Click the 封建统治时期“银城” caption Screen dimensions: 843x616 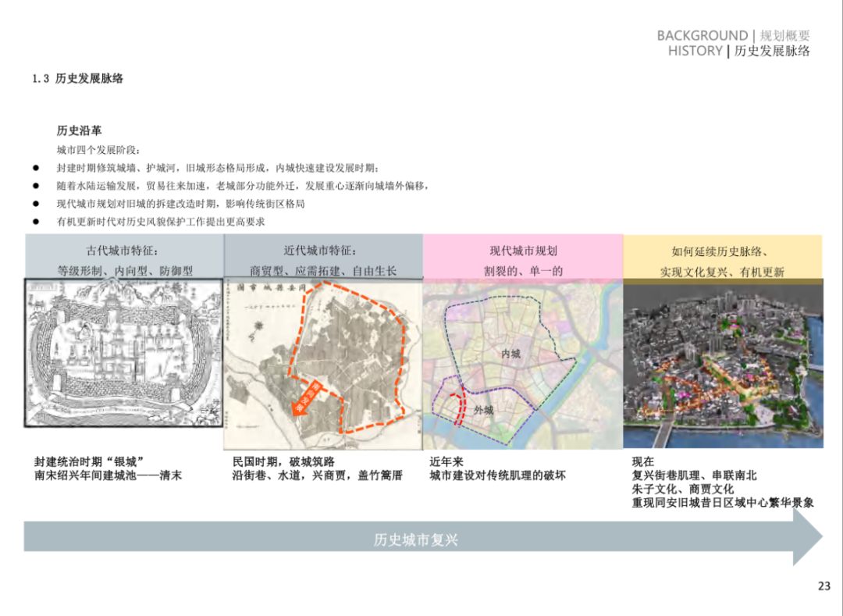pyautogui.click(x=90, y=461)
